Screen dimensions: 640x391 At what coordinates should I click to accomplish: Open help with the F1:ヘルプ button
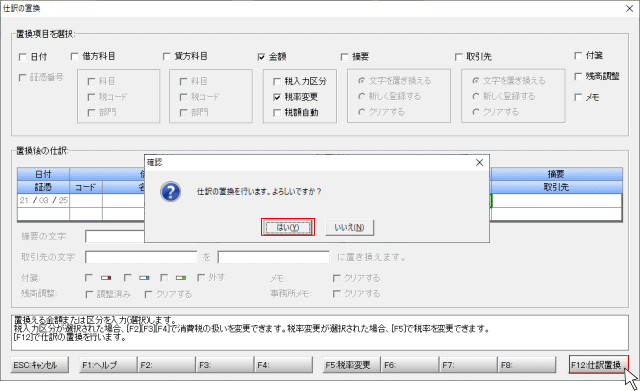tap(108, 365)
